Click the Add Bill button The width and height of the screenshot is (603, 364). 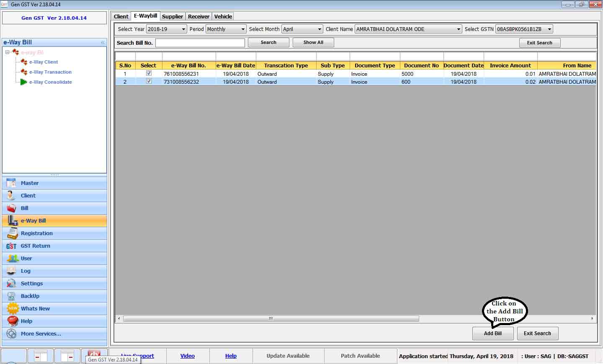[492, 333]
